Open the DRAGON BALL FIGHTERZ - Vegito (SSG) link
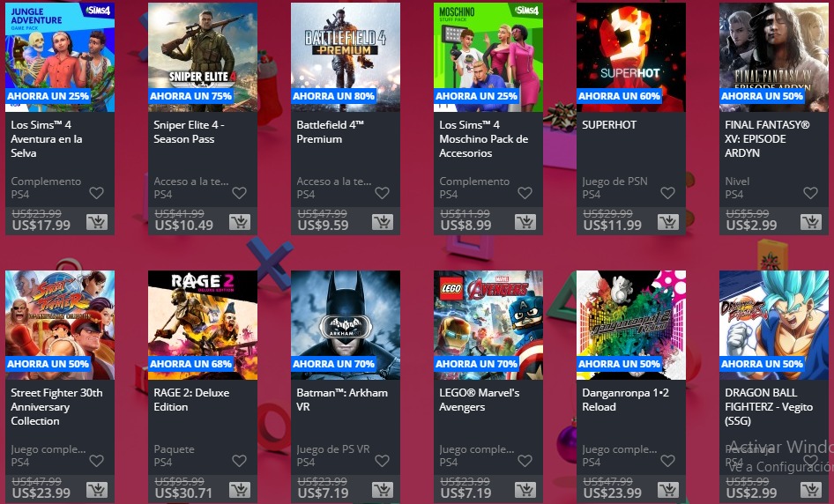Image resolution: width=834 pixels, height=504 pixels. pos(769,407)
